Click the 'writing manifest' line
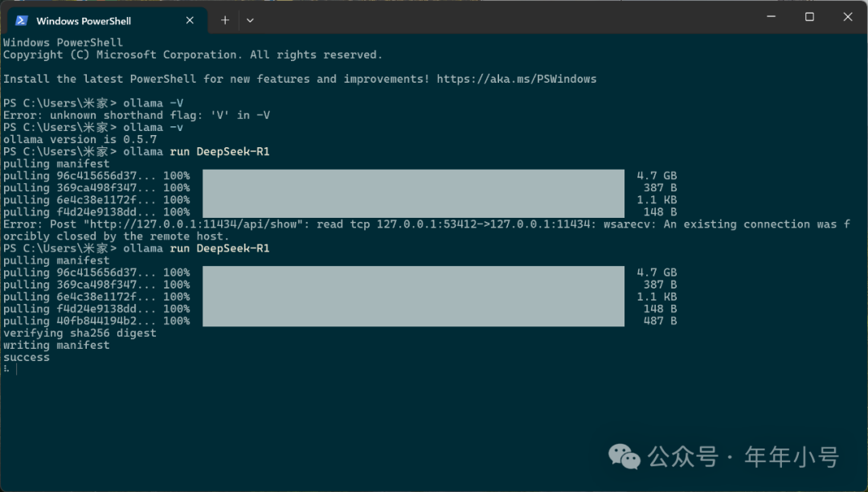This screenshot has height=492, width=868. coord(56,346)
